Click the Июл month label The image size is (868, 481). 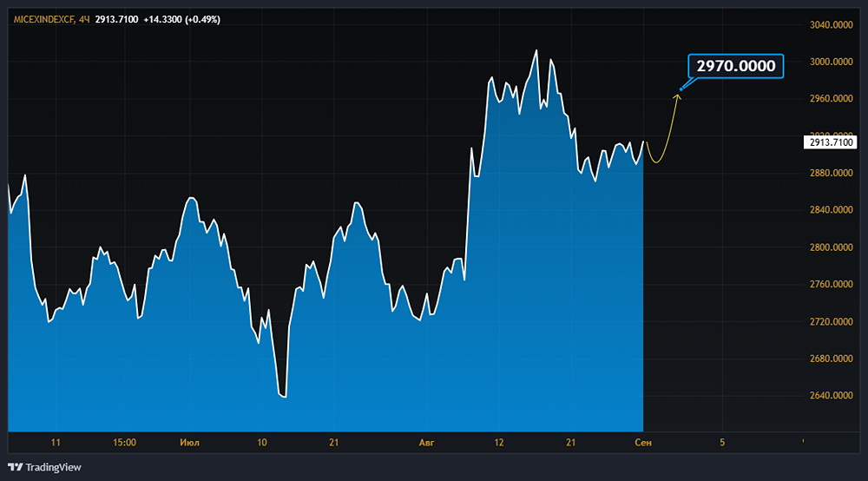(190, 442)
